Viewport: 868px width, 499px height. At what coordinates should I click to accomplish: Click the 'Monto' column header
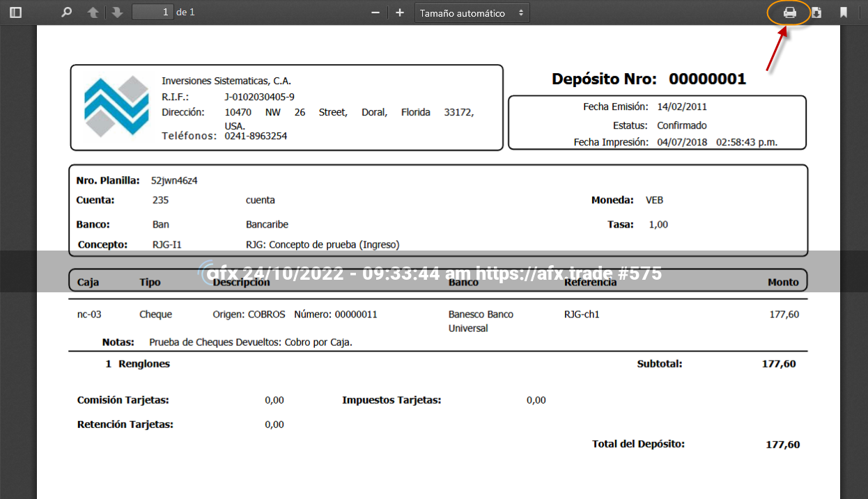coord(783,282)
